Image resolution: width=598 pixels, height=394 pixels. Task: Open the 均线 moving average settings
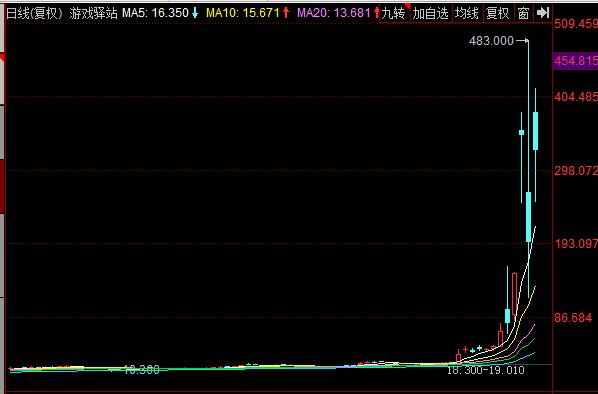tap(467, 13)
